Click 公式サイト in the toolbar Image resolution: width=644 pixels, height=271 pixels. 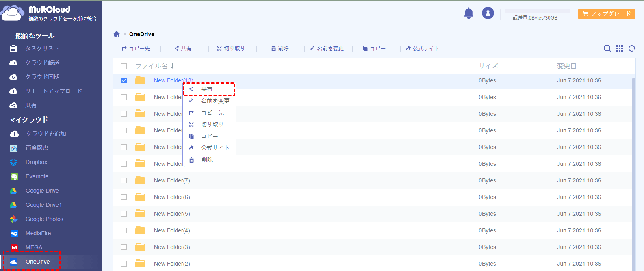pyautogui.click(x=423, y=48)
